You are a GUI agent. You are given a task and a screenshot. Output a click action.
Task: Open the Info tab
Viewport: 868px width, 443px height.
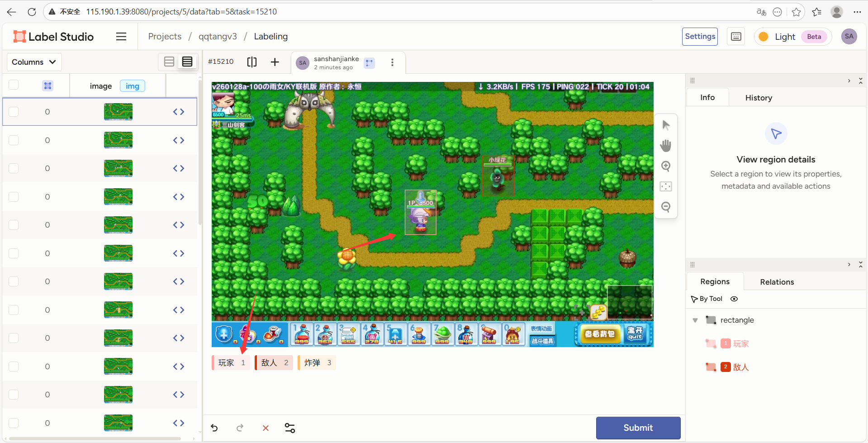coord(707,97)
